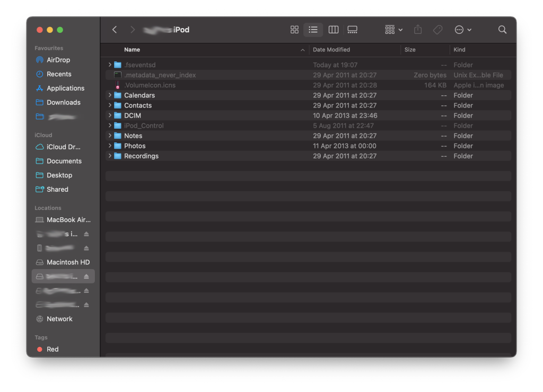Click the Share toolbar icon
This screenshot has height=392, width=543.
(x=418, y=30)
